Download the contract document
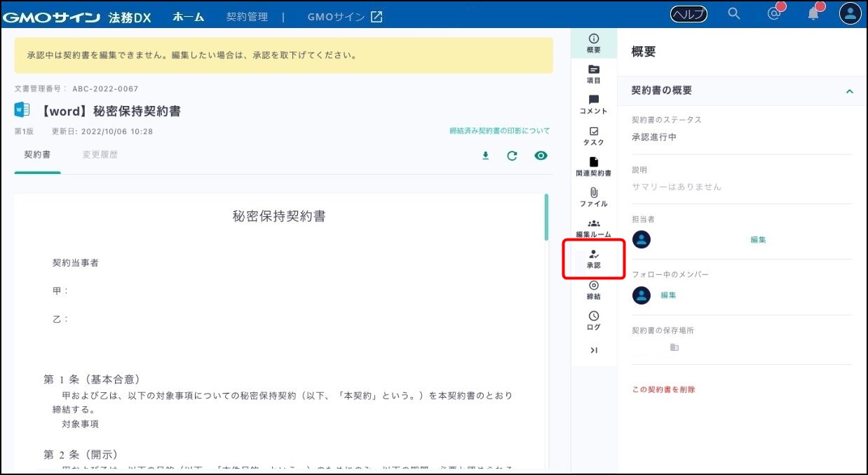Screen dimensions: 868x475 (485, 156)
